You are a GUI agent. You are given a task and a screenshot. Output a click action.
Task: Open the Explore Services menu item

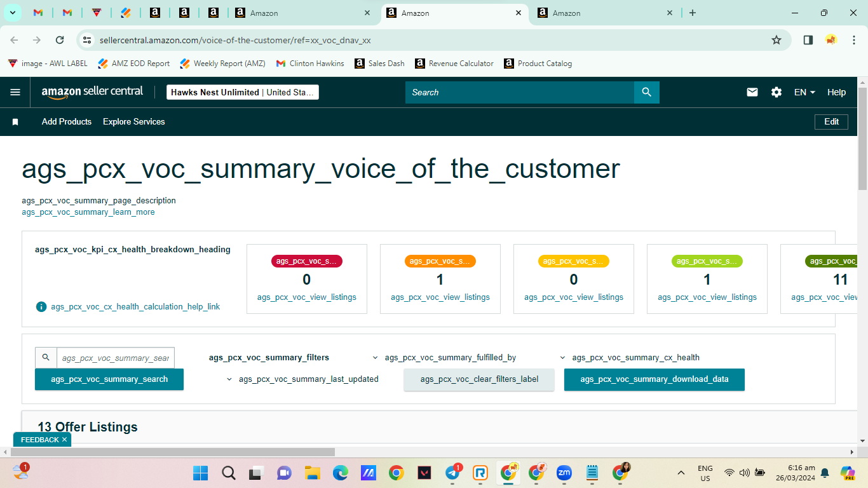134,122
